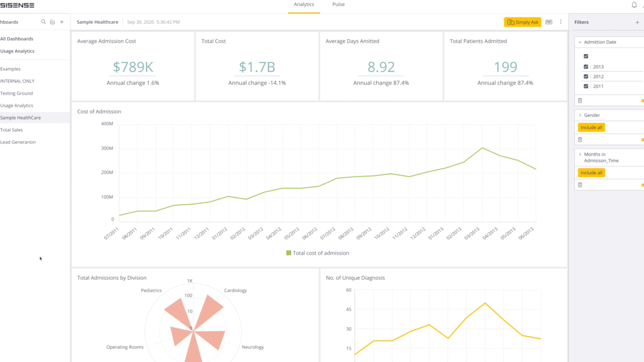Switch to the Pulse tab
The width and height of the screenshot is (644, 362).
[339, 4]
